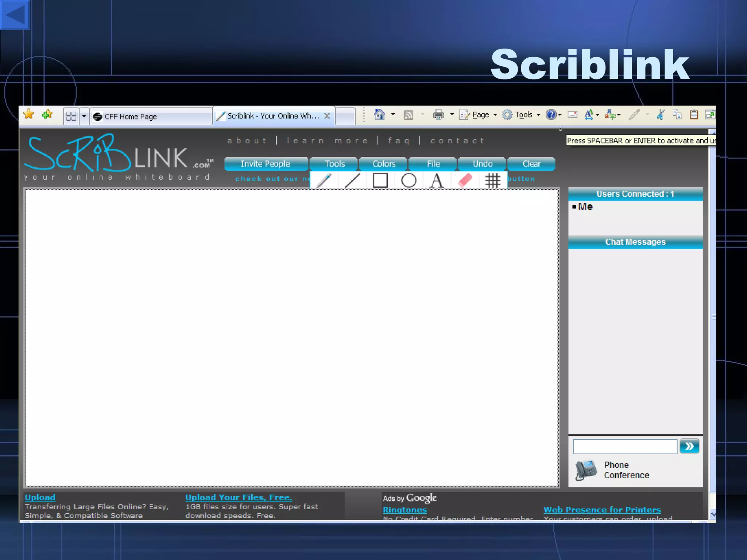Click the Cut scissors icon
Screen dimensions: 747x560
point(661,115)
